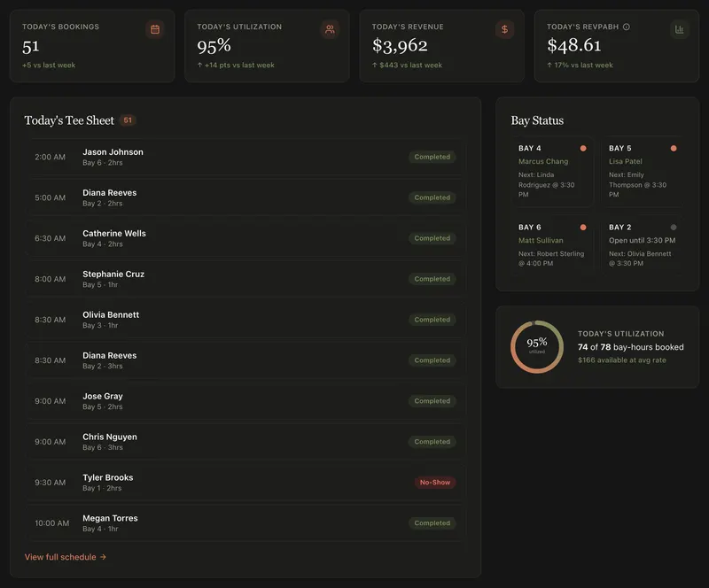The height and width of the screenshot is (588, 709).
Task: Click the No-Show badge for Tyler Brooks
Action: pyautogui.click(x=434, y=483)
